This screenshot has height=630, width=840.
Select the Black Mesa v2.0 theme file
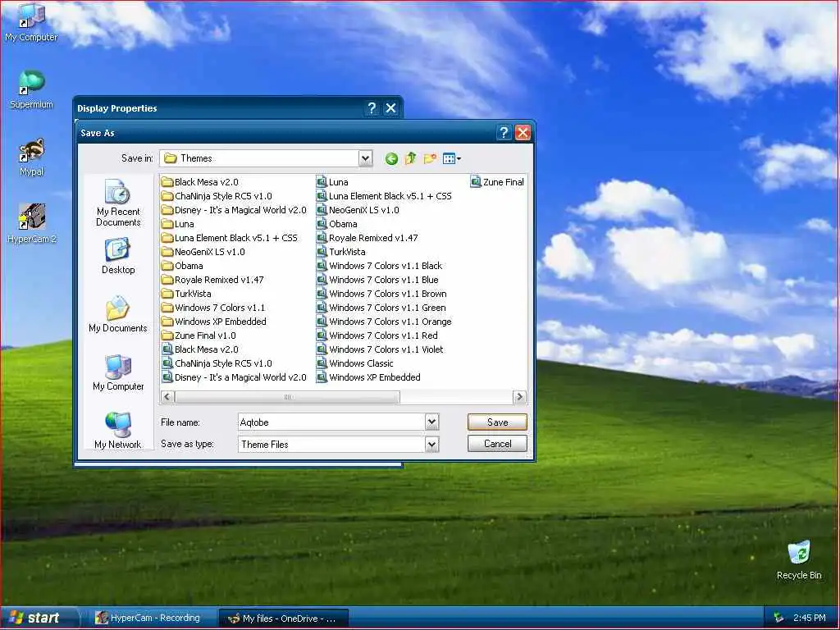click(x=200, y=349)
